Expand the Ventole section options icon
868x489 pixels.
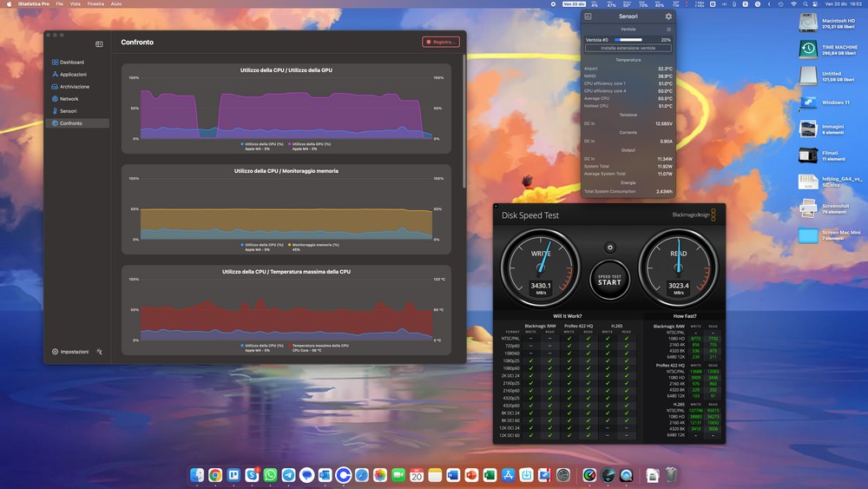668,30
